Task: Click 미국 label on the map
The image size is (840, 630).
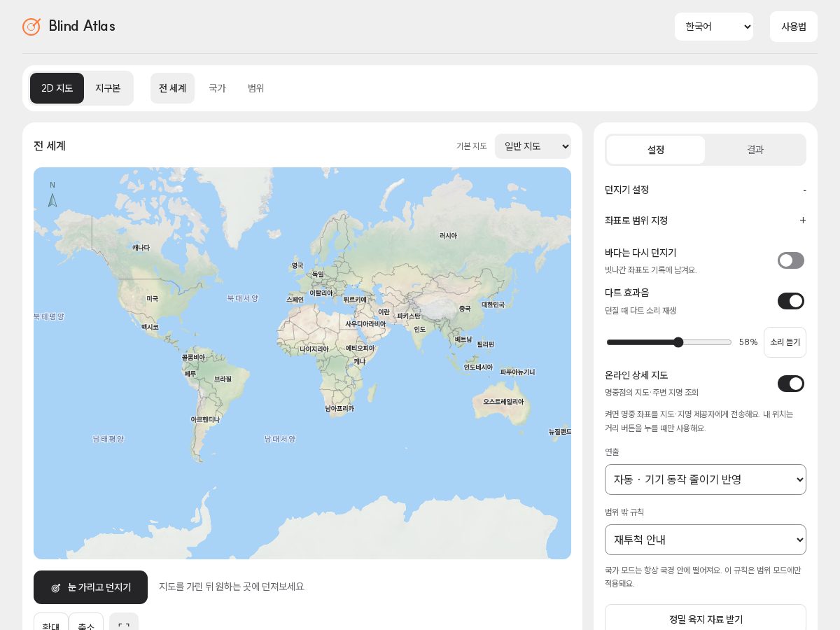Action: tap(152, 299)
